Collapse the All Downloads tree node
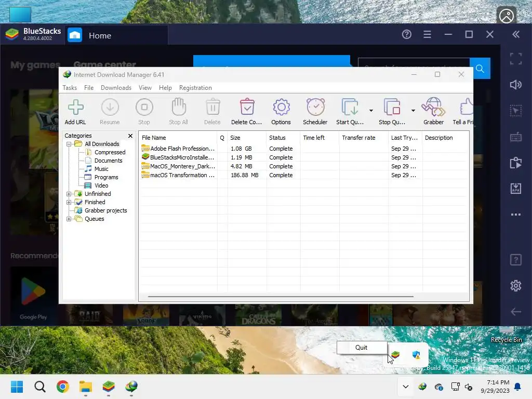The height and width of the screenshot is (399, 532). tap(69, 144)
